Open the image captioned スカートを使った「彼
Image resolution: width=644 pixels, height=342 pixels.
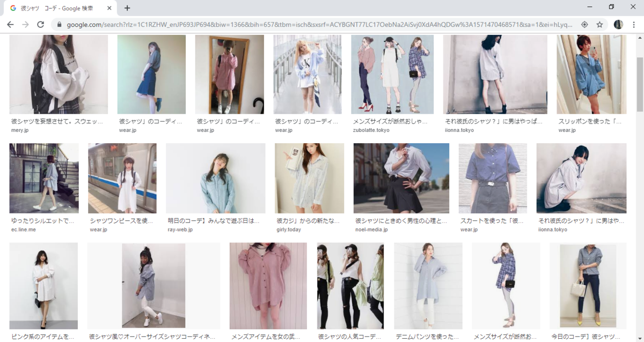(x=493, y=178)
